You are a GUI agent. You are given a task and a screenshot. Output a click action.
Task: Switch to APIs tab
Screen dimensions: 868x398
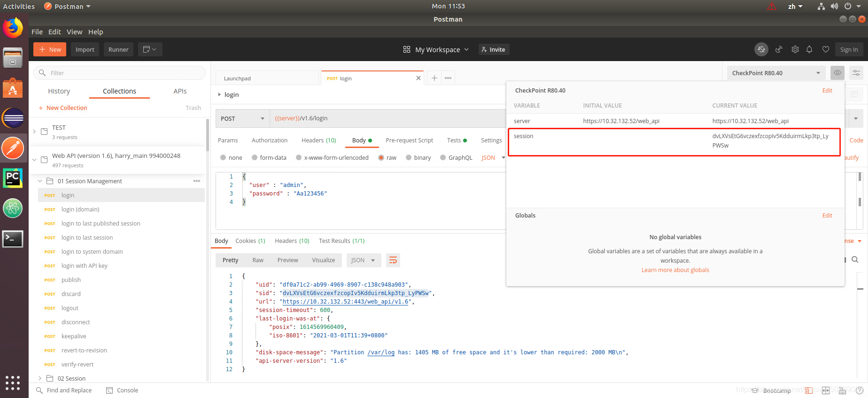[180, 91]
